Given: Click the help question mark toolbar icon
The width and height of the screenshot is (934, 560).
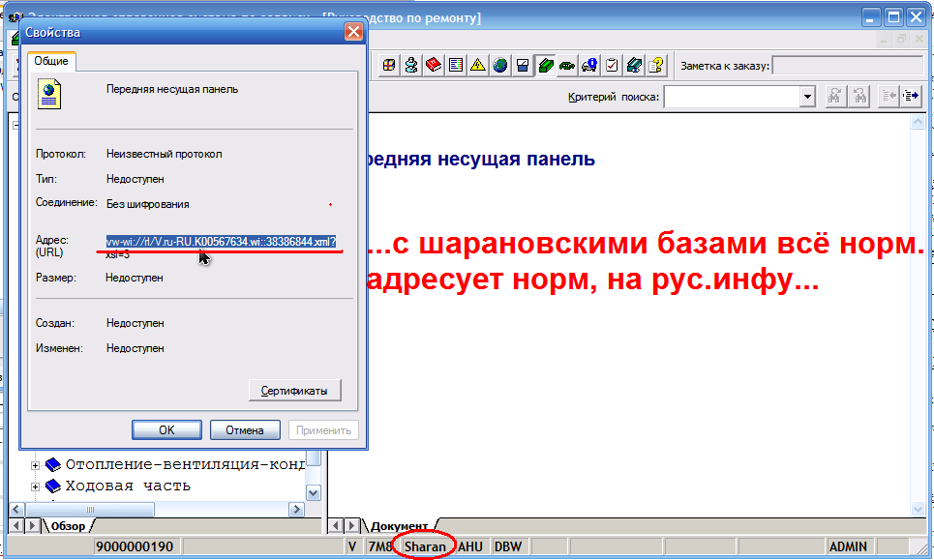Looking at the screenshot, I should pyautogui.click(x=656, y=66).
